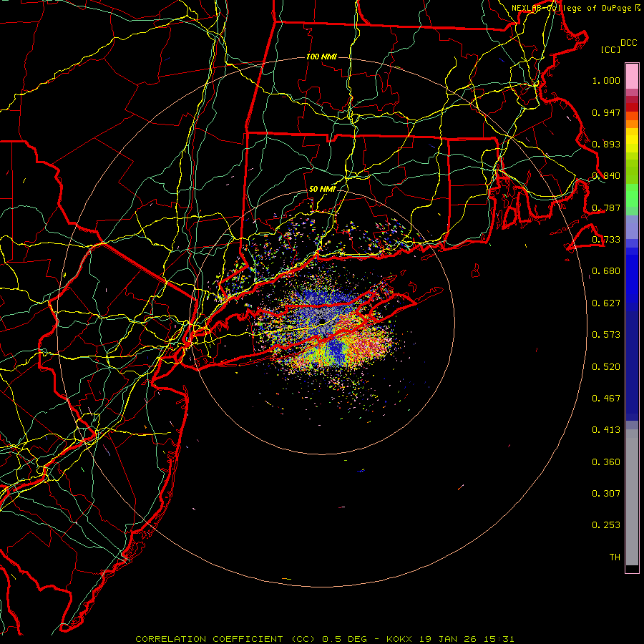644x644 pixels.
Task: Click the 0.360 legend value
Action: point(606,462)
